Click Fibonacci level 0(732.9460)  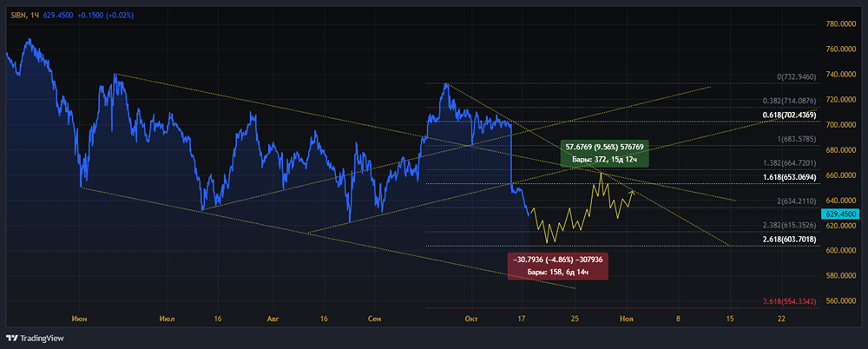click(x=797, y=77)
